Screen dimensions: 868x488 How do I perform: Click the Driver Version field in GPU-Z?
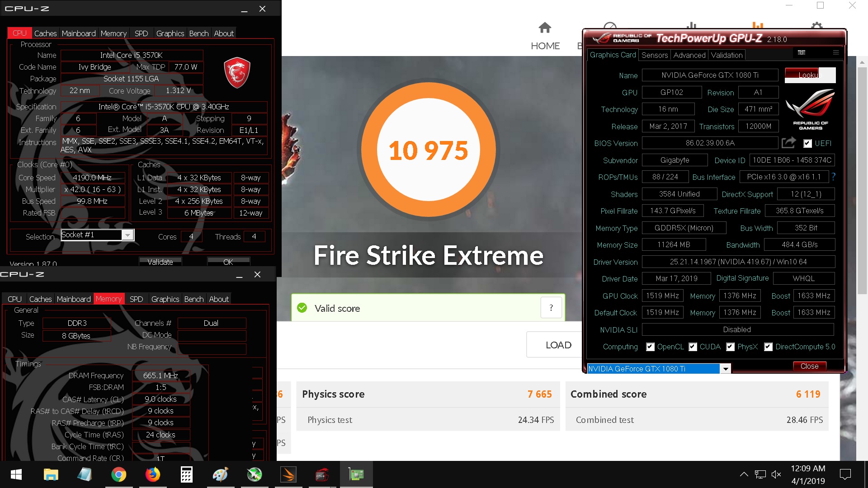pos(738,262)
